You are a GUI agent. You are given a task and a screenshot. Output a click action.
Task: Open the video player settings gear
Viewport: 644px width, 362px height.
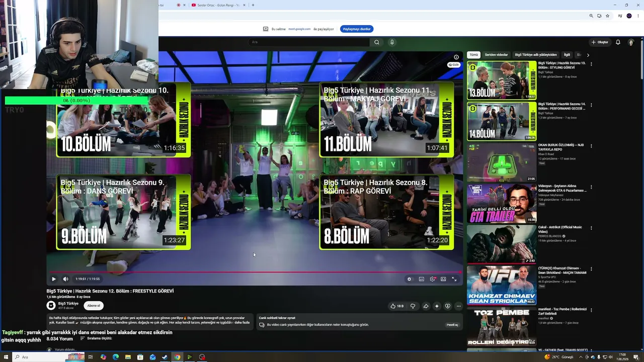(x=432, y=279)
